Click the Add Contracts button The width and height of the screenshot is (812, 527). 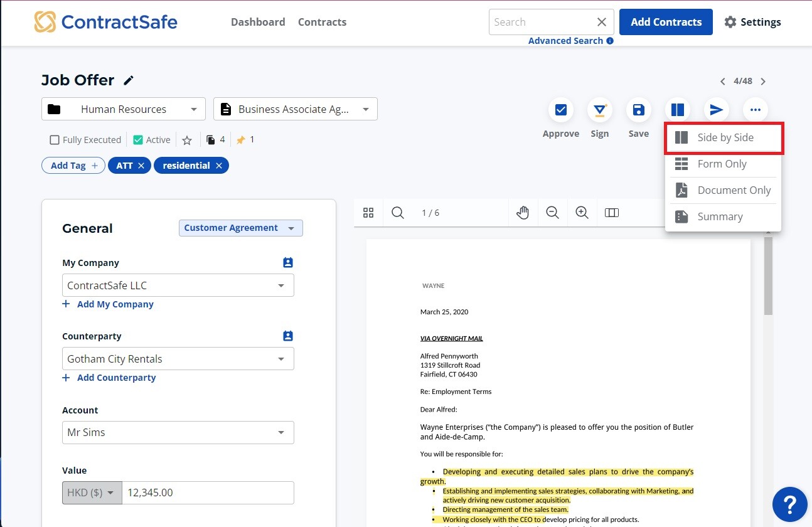[x=666, y=22]
